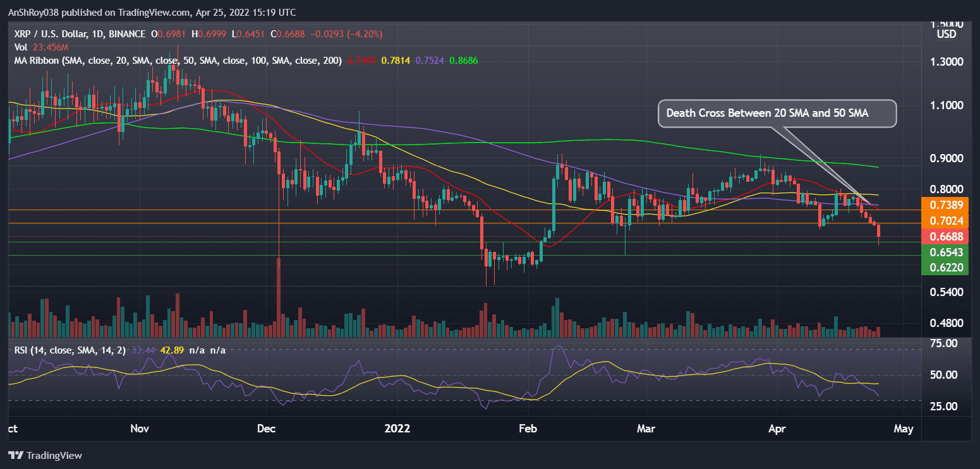Image resolution: width=980 pixels, height=469 pixels.
Task: Select the 2022 label on time axis
Action: pos(397,429)
